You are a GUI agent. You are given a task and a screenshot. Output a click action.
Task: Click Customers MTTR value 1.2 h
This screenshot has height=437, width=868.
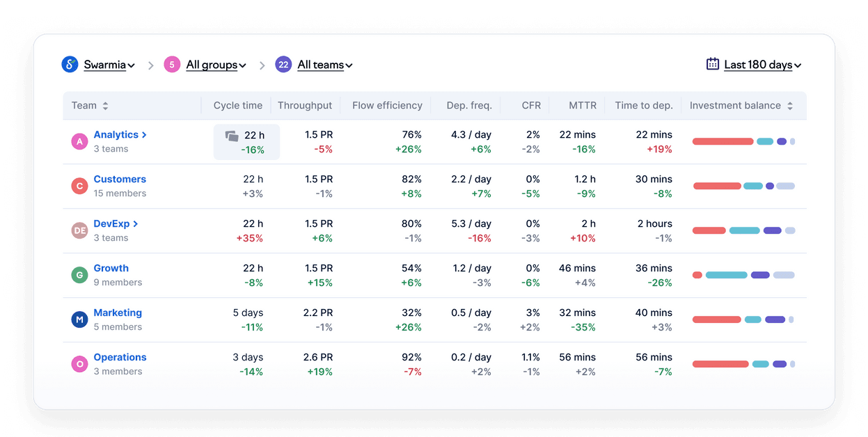585,180
